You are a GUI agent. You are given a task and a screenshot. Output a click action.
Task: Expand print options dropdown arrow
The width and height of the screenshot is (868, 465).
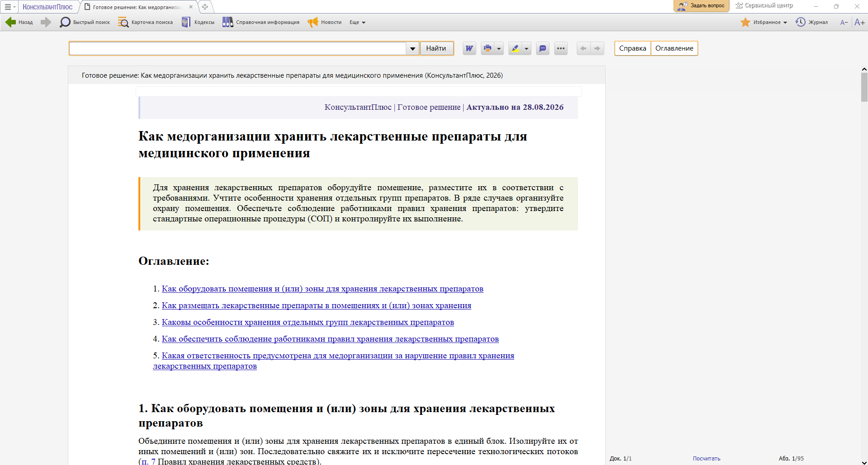(499, 48)
